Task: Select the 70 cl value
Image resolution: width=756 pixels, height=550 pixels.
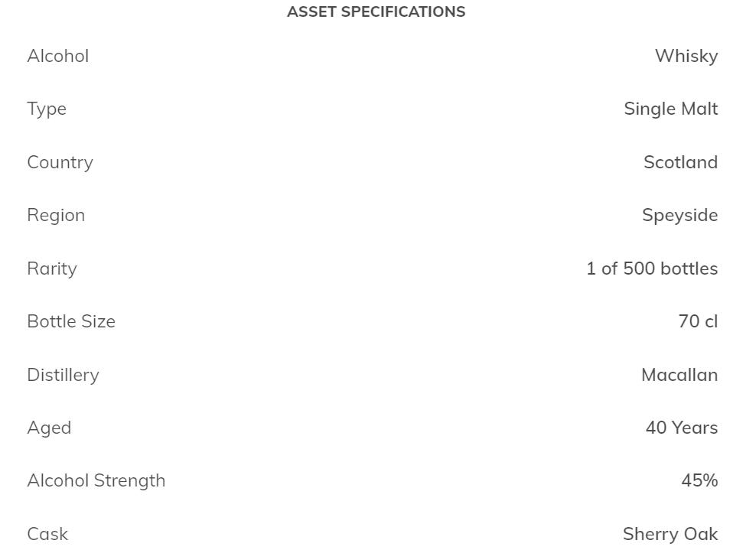Action: [x=698, y=321]
